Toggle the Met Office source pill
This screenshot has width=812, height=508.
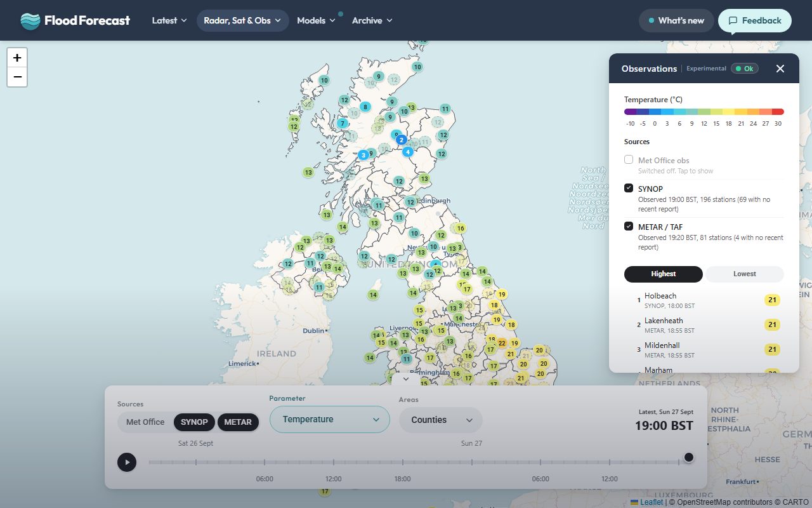145,422
